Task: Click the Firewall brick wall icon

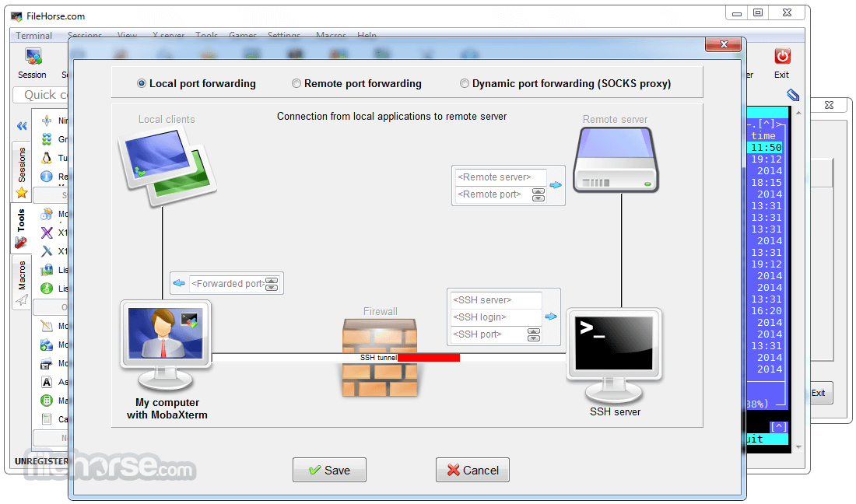Action: tap(380, 357)
